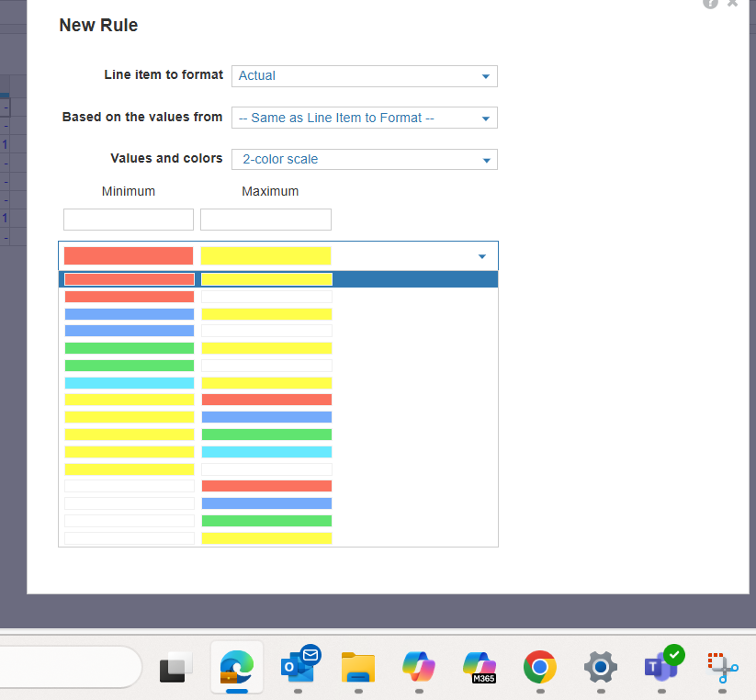Open help for the New Rule dialog

point(710,3)
